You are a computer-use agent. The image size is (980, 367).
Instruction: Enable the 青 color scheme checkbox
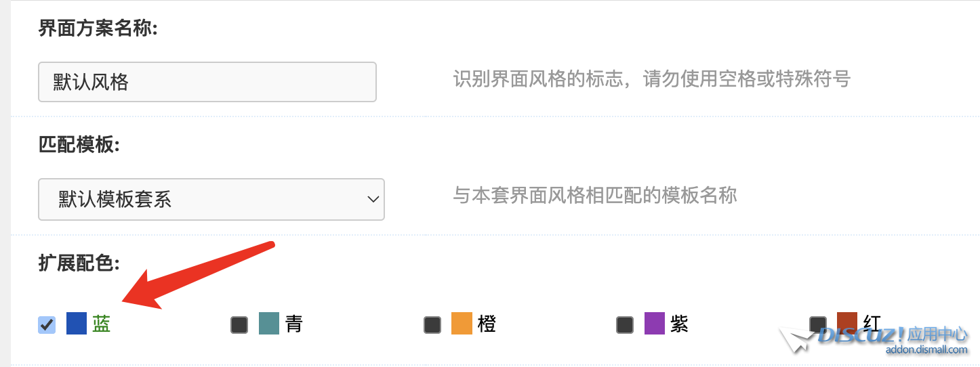point(239,325)
